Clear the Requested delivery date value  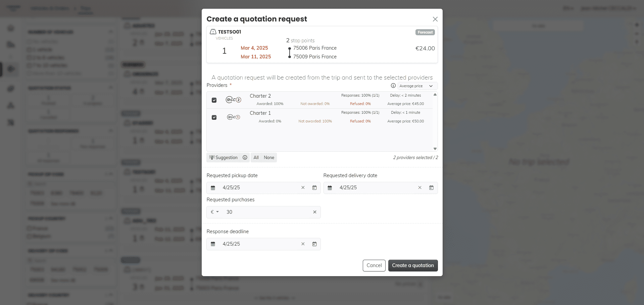pos(419,188)
